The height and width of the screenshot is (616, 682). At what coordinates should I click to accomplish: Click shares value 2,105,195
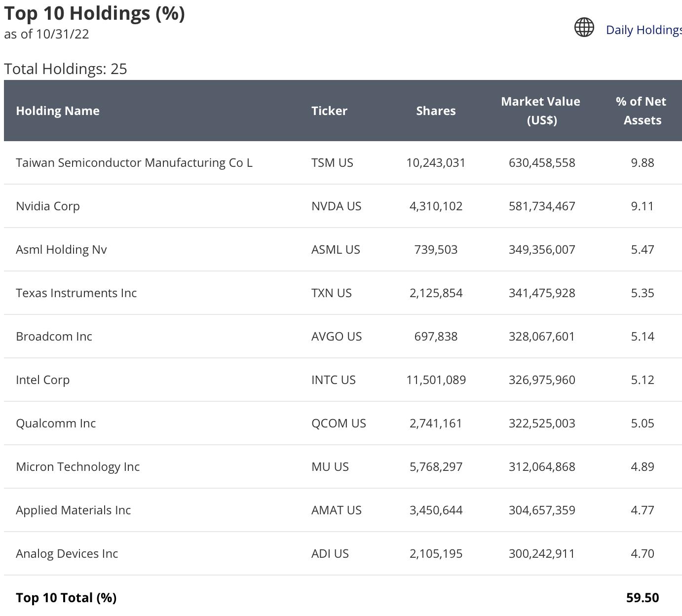(436, 554)
